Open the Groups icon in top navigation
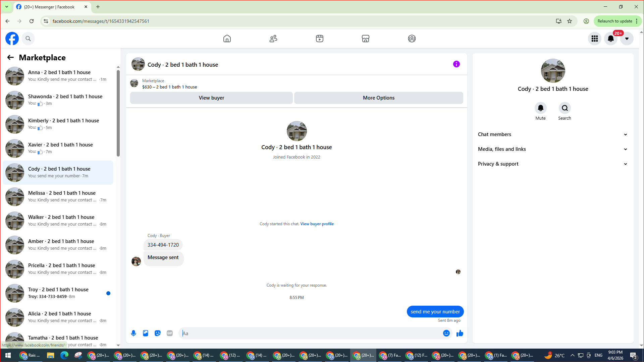This screenshot has width=644, height=362. click(412, 39)
